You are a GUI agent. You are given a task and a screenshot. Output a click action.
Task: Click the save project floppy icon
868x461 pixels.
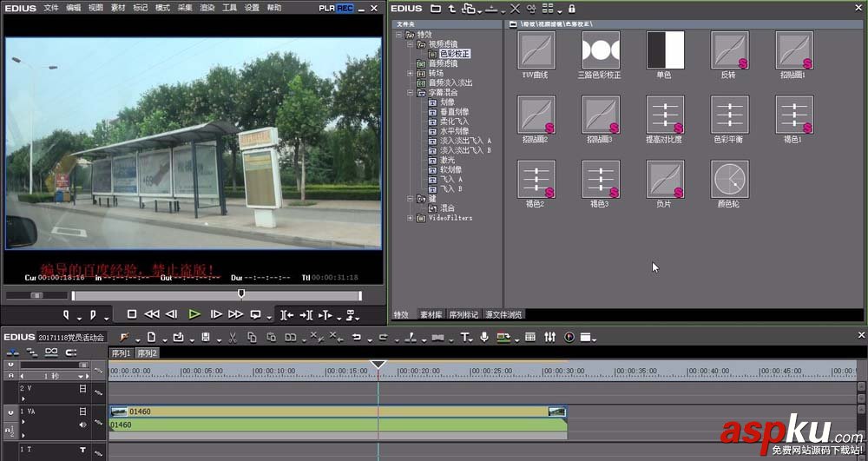tap(206, 337)
